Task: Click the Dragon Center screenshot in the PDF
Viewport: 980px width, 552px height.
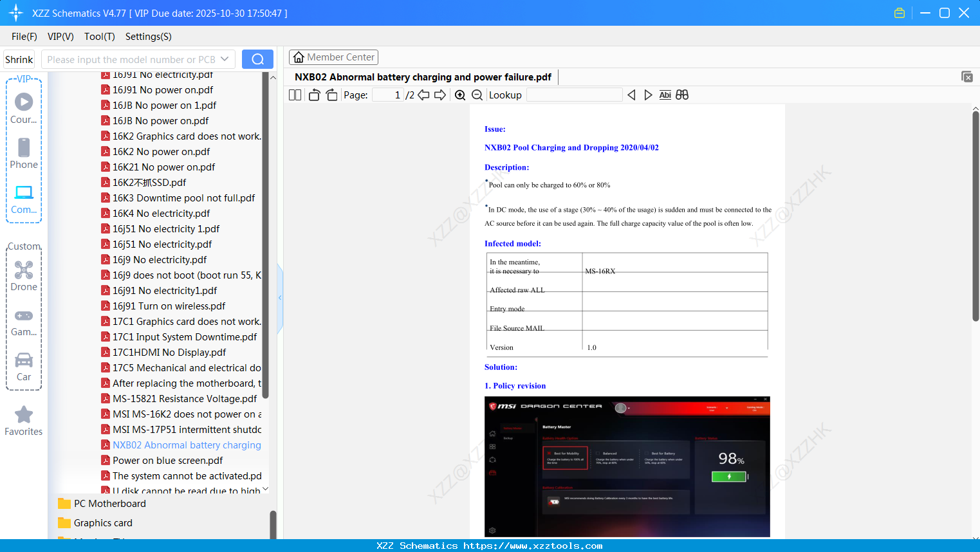Action: [627, 466]
